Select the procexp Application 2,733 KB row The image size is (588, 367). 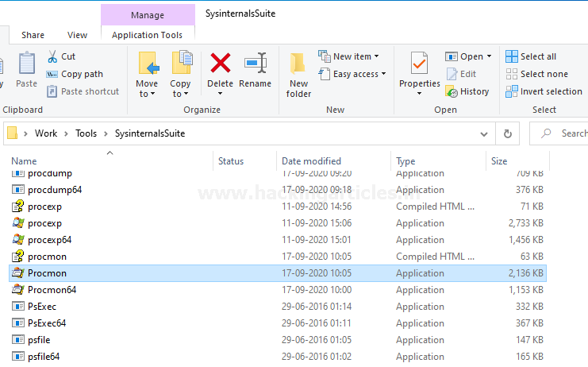[x=278, y=223]
